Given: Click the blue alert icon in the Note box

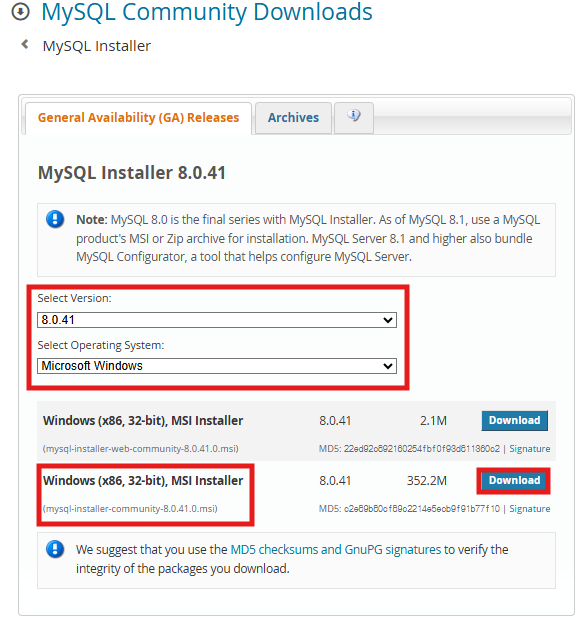Looking at the screenshot, I should click(x=55, y=219).
